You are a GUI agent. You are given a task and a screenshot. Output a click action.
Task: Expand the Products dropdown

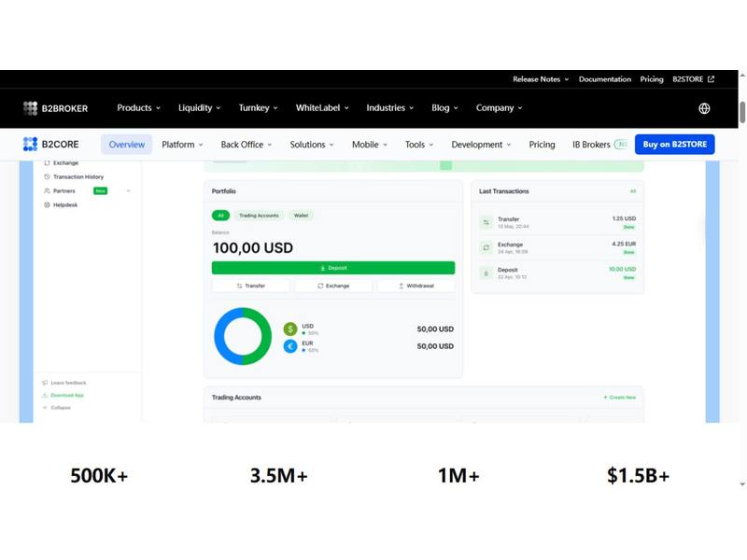click(138, 108)
